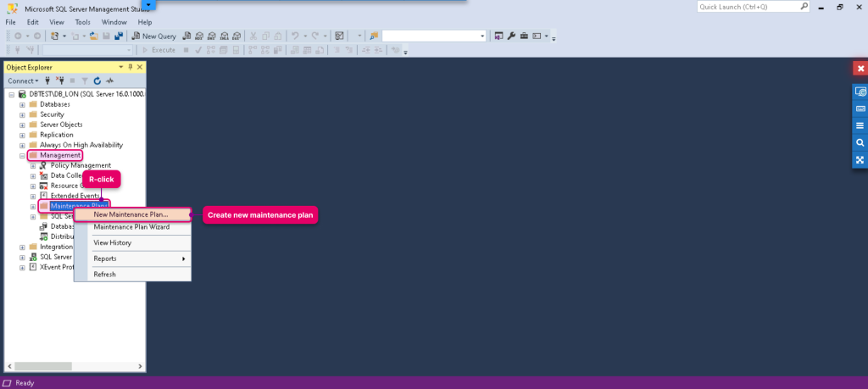Open the Tools menu
The image size is (868, 389).
coord(82,22)
